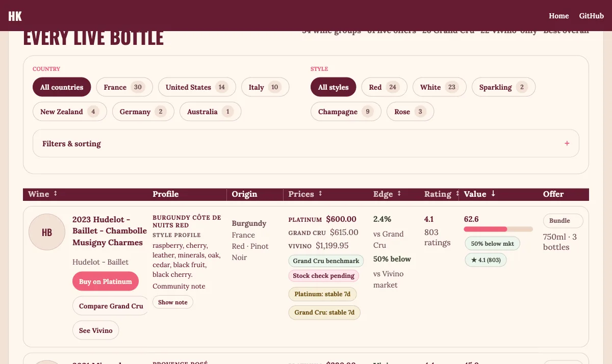Click the Stock check pending badge

pos(324,275)
